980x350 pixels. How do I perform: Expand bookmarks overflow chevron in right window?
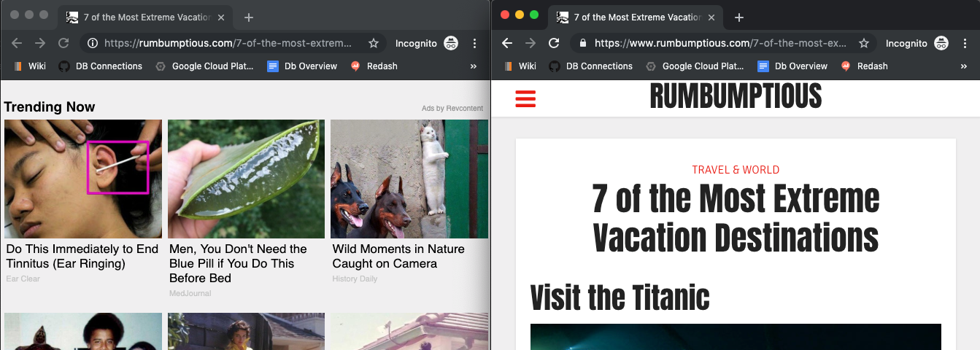[x=963, y=66]
